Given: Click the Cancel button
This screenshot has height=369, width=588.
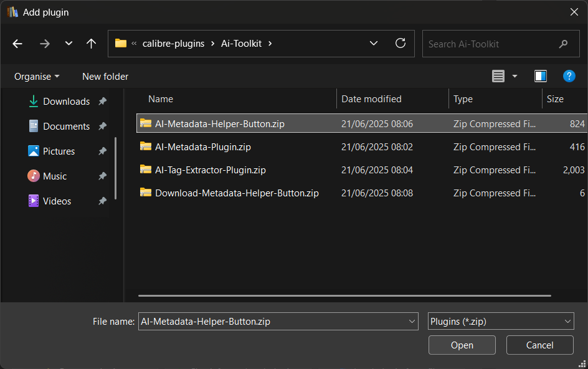Looking at the screenshot, I should [x=539, y=345].
